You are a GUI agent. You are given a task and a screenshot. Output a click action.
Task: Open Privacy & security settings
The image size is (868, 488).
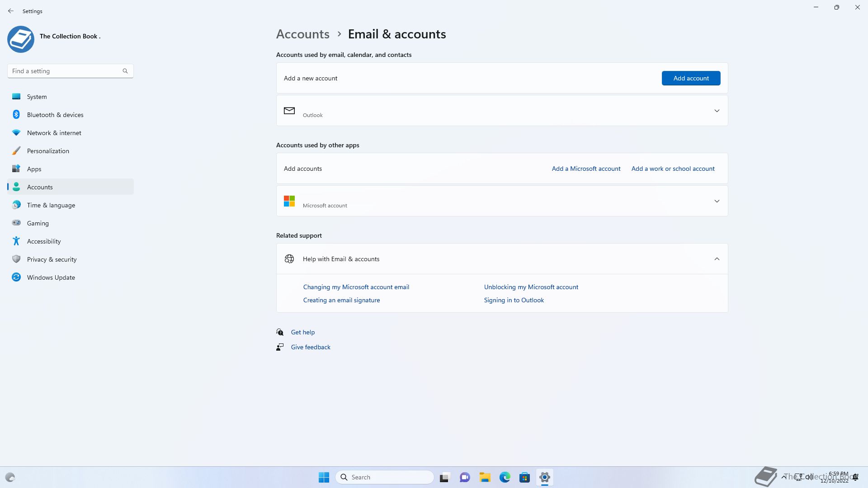pos(70,259)
